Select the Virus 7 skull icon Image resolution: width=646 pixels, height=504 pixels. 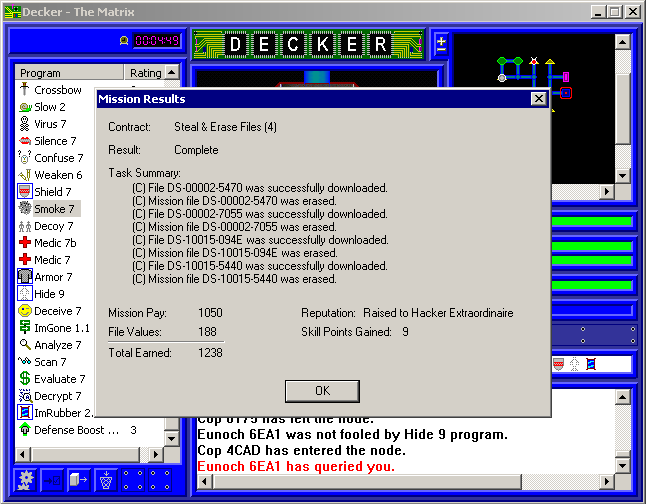25,124
